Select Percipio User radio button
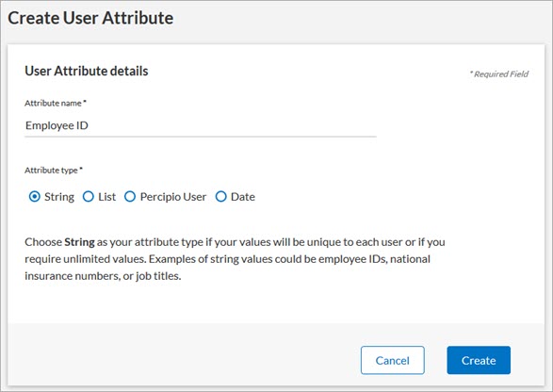 [x=130, y=197]
